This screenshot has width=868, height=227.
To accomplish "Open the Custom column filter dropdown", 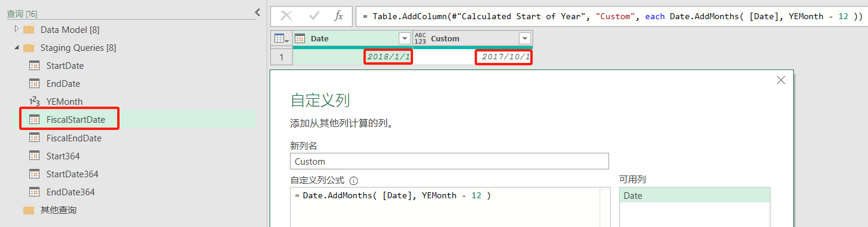I will 525,38.
